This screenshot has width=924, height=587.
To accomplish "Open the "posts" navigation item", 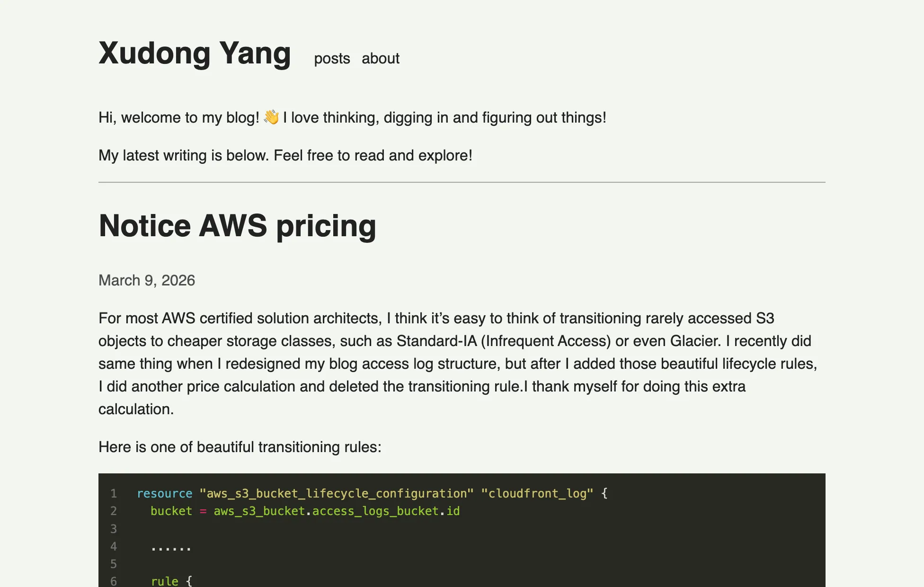I will coord(332,59).
